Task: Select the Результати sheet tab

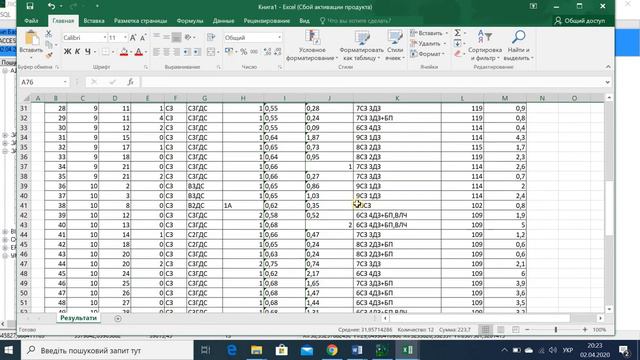Action: pyautogui.click(x=78, y=318)
